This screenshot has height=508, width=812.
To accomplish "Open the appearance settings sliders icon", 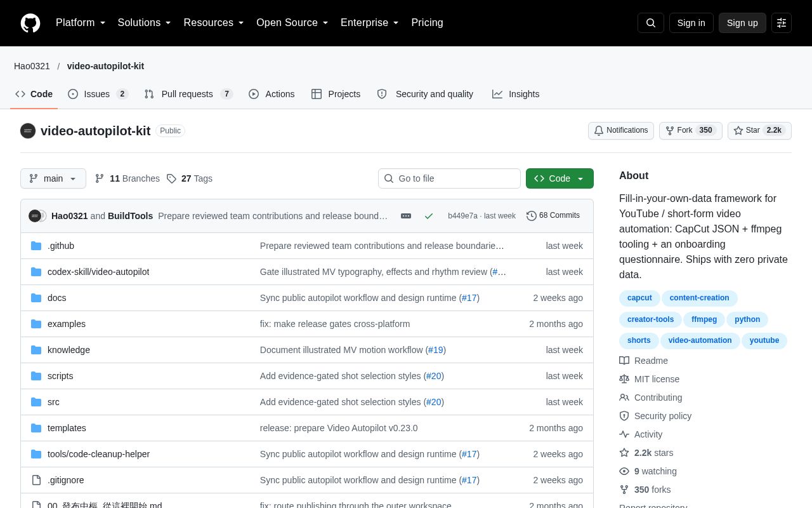I will coord(782,23).
